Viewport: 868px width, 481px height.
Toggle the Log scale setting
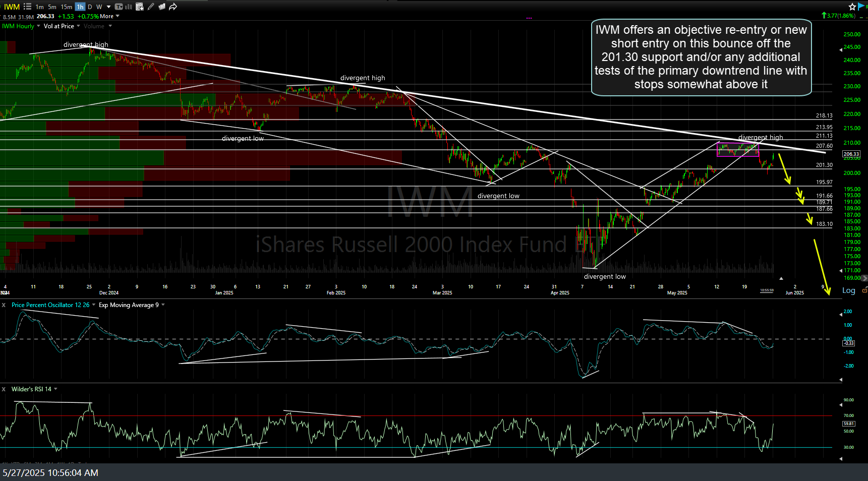(848, 290)
